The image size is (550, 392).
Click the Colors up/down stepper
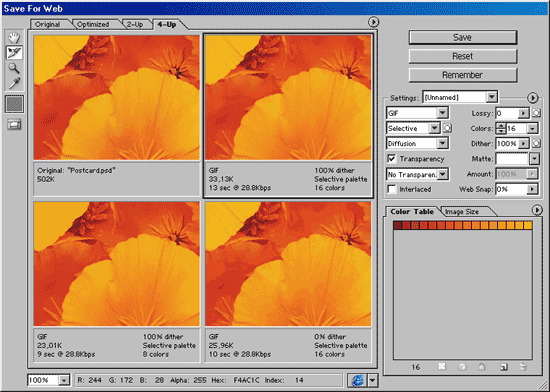pos(501,128)
